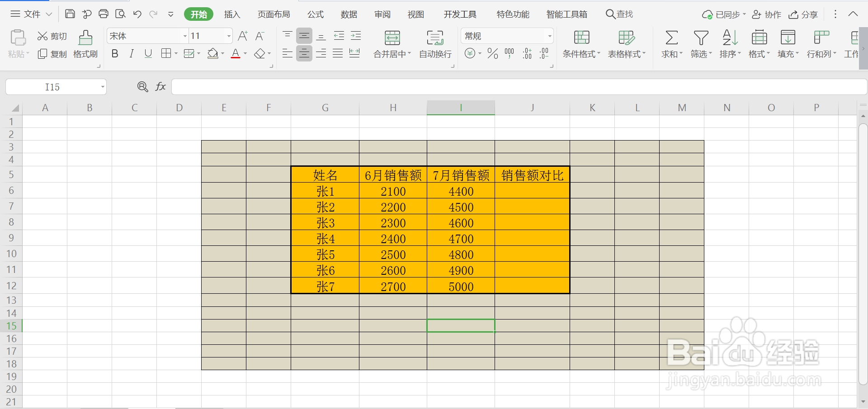Open the AutoSum (求和) function
Viewport: 868px width, 409px height.
(x=671, y=44)
